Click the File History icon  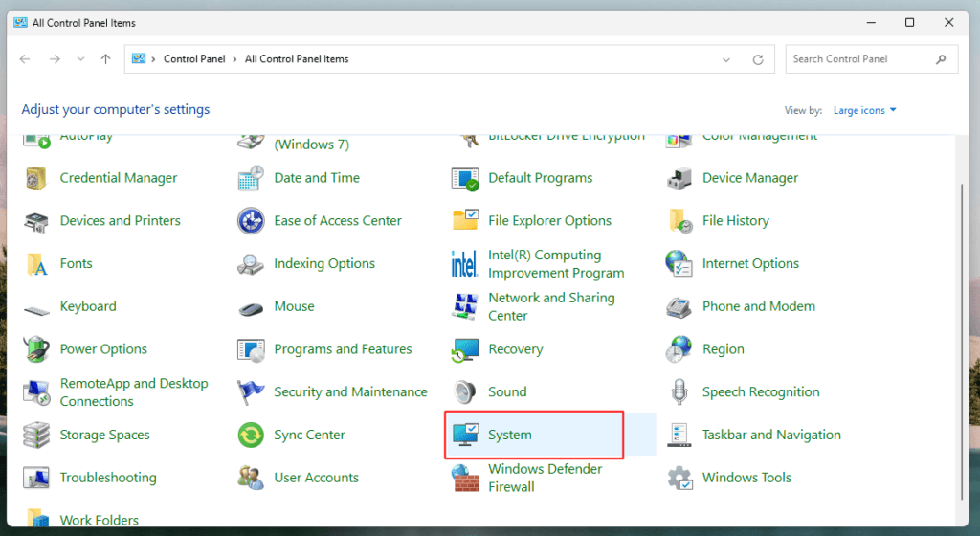(x=680, y=221)
